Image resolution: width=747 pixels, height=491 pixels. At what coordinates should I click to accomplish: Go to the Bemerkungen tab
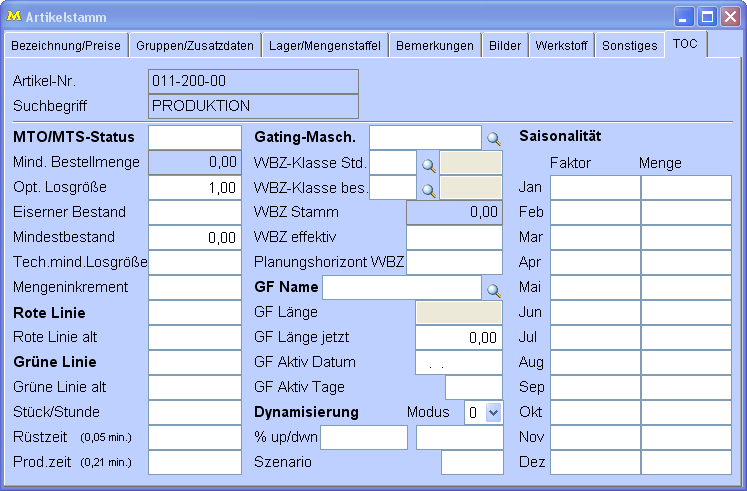click(435, 46)
